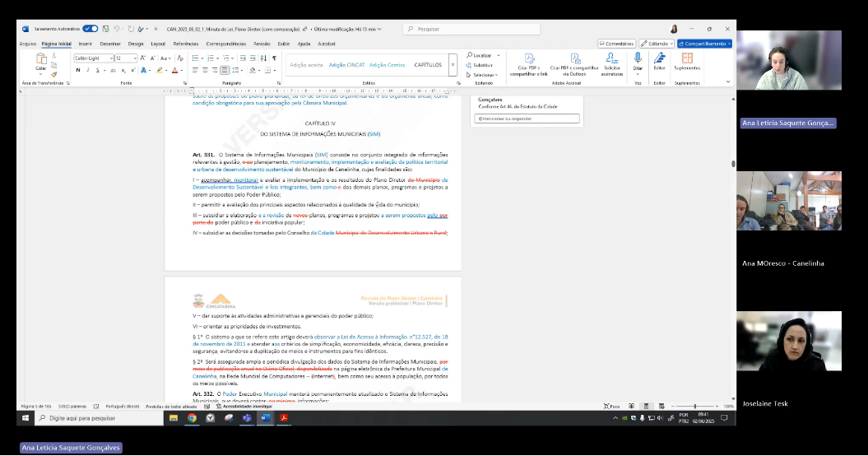Open the Selecionar dropdown

[482, 75]
